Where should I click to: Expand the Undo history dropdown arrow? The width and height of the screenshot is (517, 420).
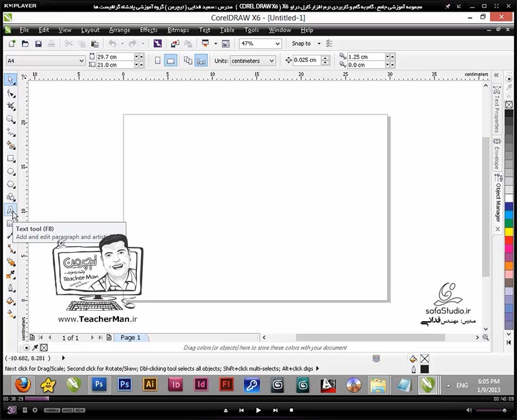pyautogui.click(x=122, y=43)
